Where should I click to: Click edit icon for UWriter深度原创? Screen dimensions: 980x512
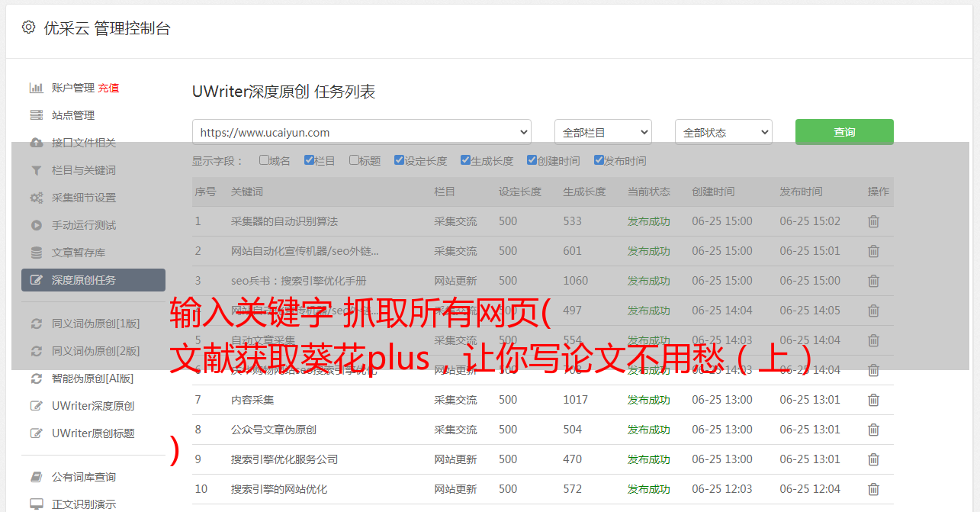pos(36,406)
